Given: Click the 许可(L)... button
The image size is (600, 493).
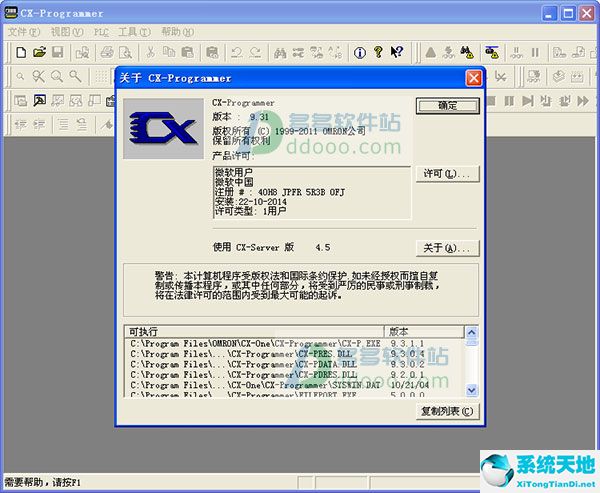Looking at the screenshot, I should [447, 174].
